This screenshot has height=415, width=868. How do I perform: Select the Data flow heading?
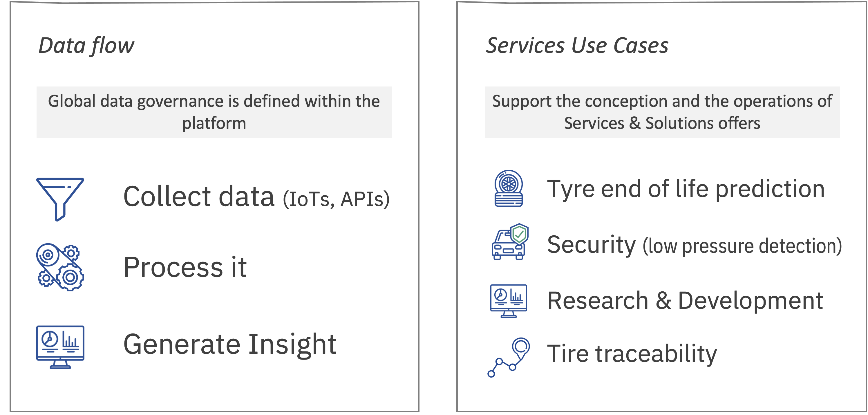[x=86, y=46]
